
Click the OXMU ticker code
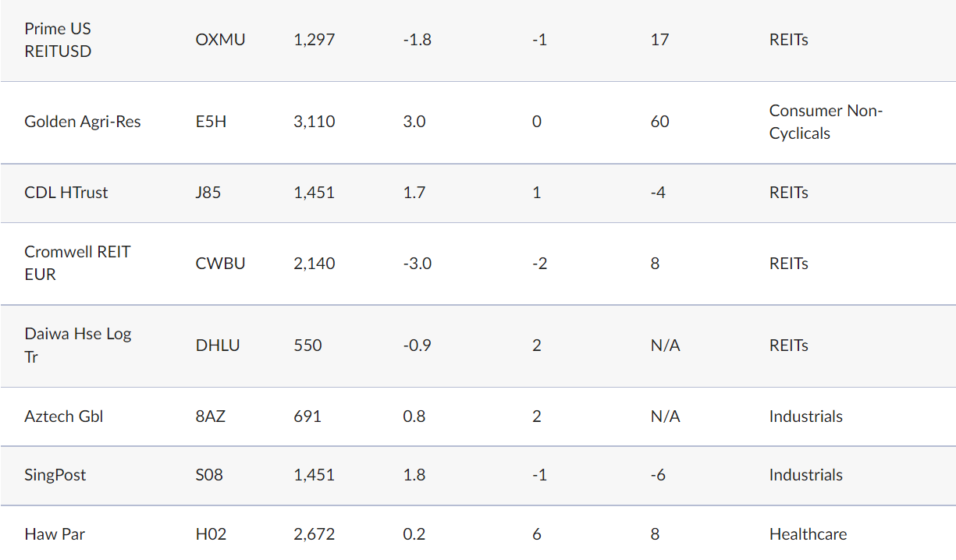(220, 40)
